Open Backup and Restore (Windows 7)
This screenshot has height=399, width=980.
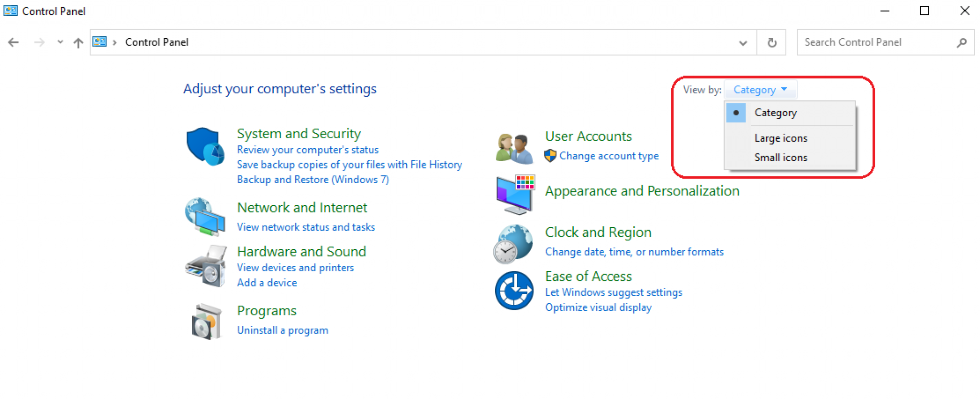point(313,179)
